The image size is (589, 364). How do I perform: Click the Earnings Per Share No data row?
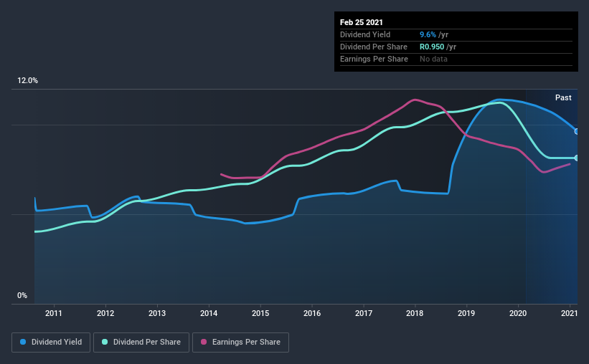click(456, 59)
